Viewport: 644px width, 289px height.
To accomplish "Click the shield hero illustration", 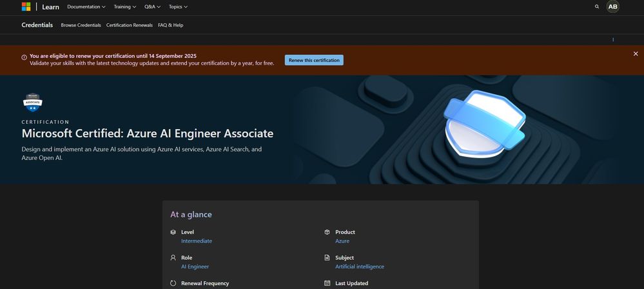I will click(x=485, y=124).
